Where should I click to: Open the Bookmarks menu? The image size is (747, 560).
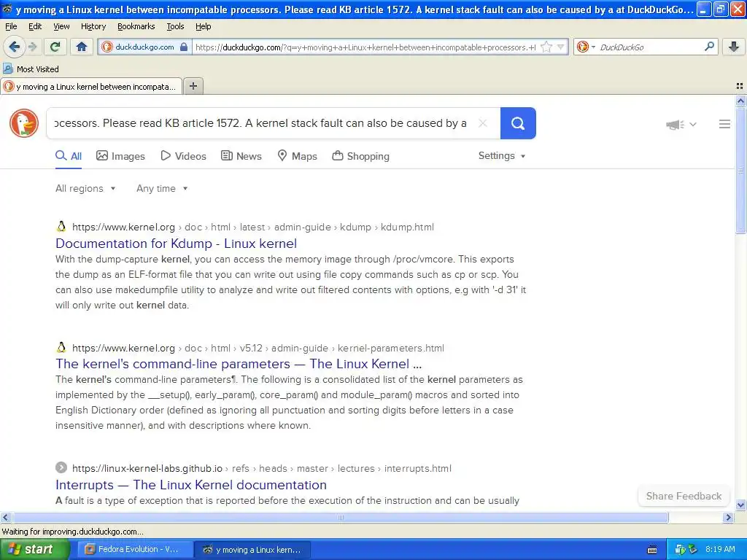tap(136, 26)
